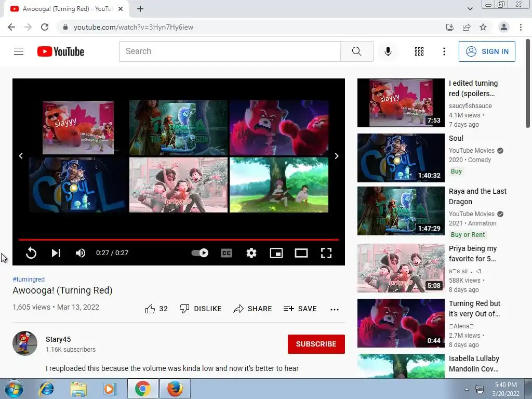Open the Windows Start menu
Image resolution: width=532 pixels, height=399 pixels.
[x=14, y=389]
